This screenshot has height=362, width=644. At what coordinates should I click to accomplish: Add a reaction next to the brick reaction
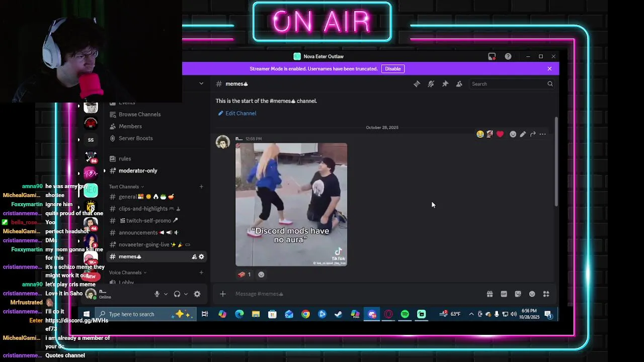(x=261, y=275)
